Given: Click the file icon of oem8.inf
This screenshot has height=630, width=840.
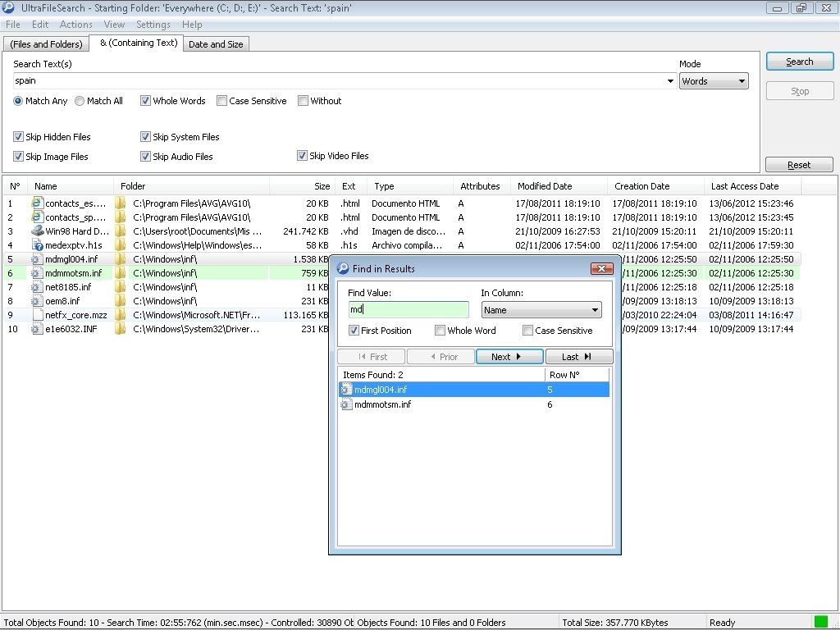Looking at the screenshot, I should pos(37,300).
